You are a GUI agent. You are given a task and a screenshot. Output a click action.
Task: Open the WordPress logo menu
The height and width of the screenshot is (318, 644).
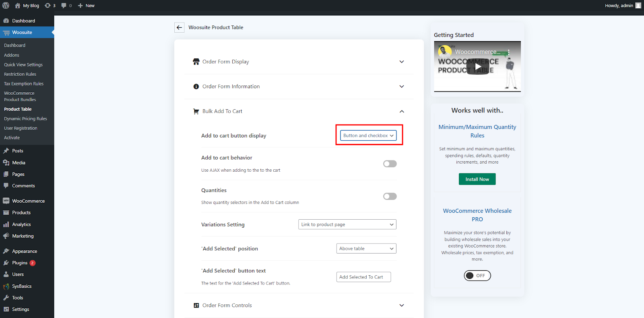pyautogui.click(x=6, y=6)
